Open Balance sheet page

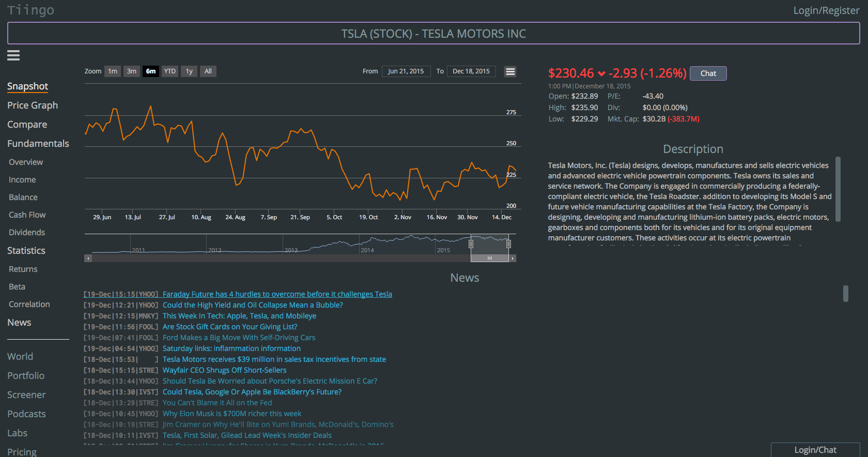click(23, 197)
